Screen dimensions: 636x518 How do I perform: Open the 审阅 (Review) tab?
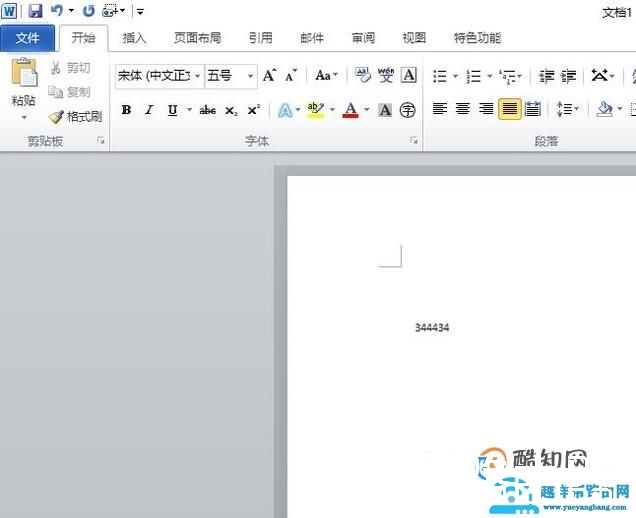[363, 38]
